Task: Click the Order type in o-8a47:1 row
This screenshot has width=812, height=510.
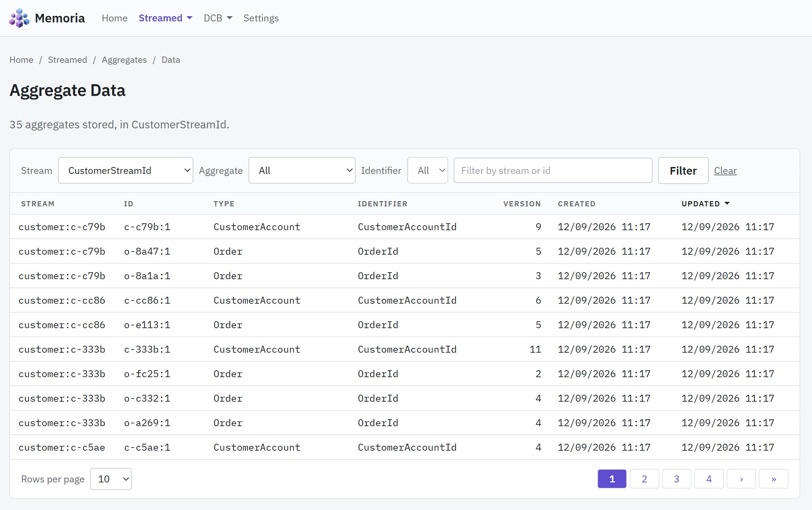Action: (x=228, y=251)
